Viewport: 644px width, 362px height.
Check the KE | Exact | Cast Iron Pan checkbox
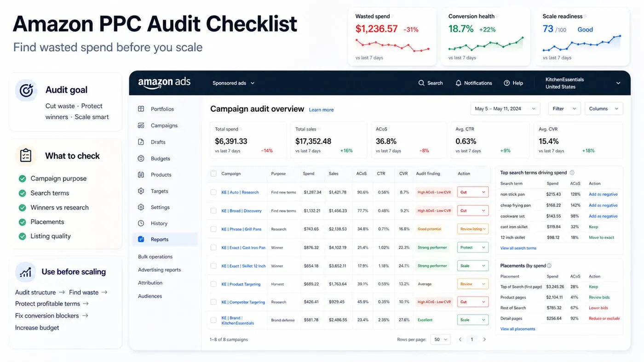(213, 247)
